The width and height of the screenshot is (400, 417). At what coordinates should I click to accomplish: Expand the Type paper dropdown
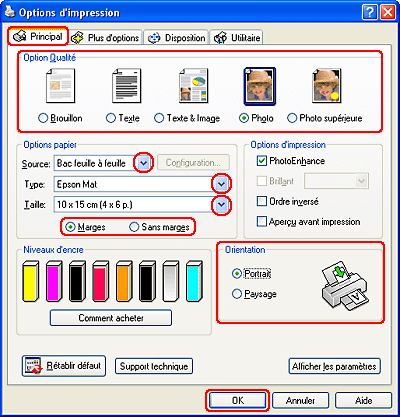[222, 184]
